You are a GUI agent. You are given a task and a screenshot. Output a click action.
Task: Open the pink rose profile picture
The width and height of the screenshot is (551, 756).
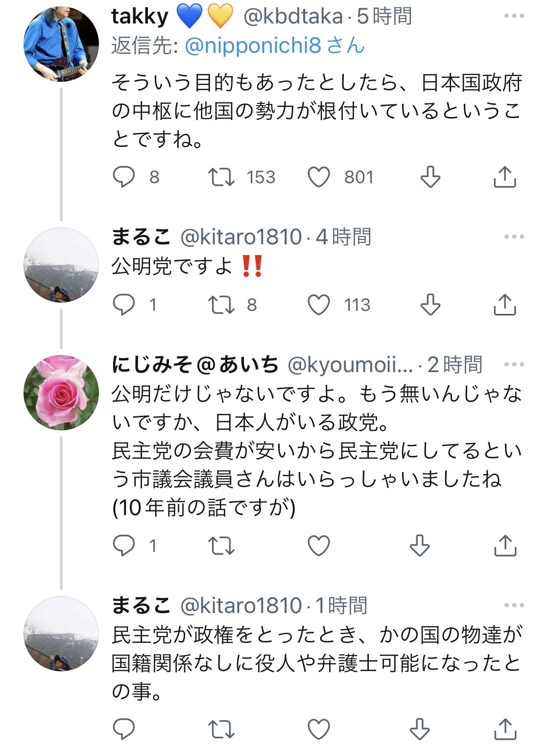(61, 393)
